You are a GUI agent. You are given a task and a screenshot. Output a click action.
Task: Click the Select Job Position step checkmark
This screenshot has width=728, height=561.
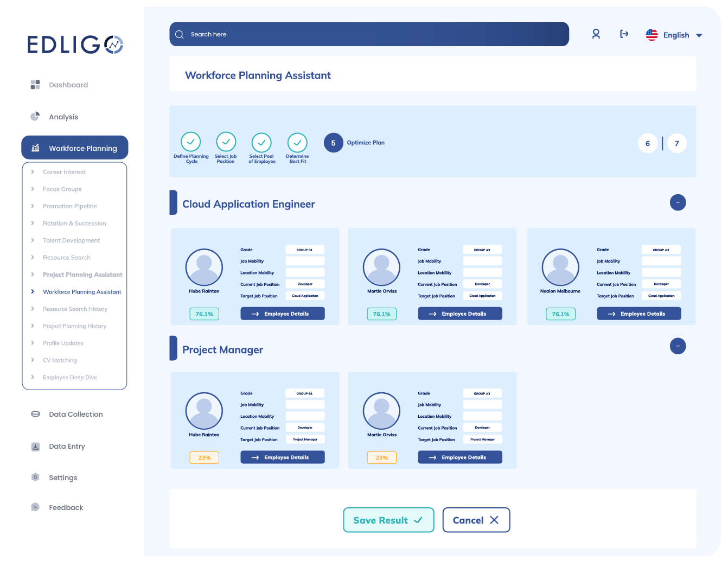coord(226,143)
